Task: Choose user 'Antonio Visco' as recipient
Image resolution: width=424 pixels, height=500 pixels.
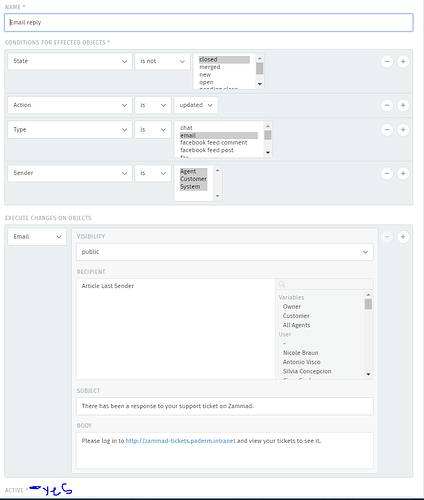Action: pyautogui.click(x=302, y=362)
